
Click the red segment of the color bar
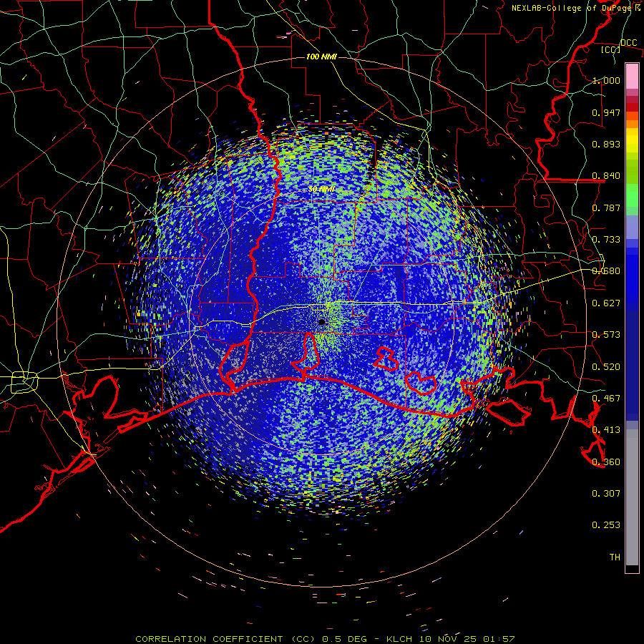point(632,107)
